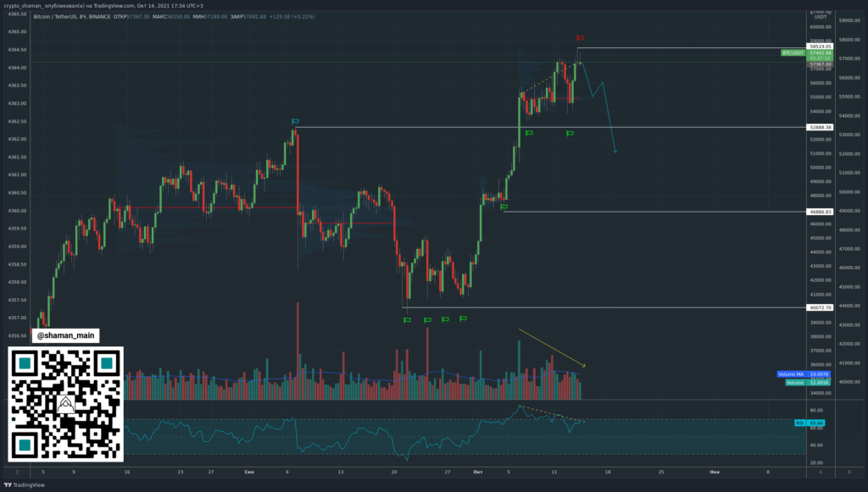The width and height of the screenshot is (868, 492).
Task: Select the blue projection arrow tip near 52000
Action: 615,152
